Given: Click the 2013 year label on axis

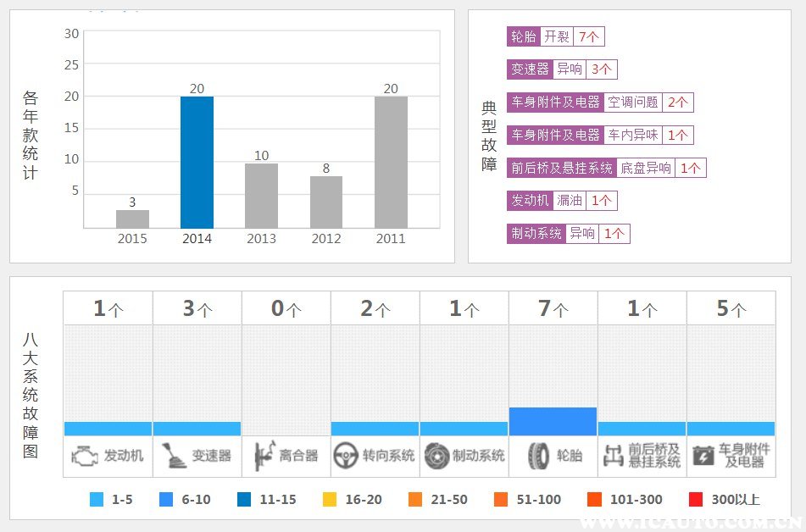Looking at the screenshot, I should 261,239.
